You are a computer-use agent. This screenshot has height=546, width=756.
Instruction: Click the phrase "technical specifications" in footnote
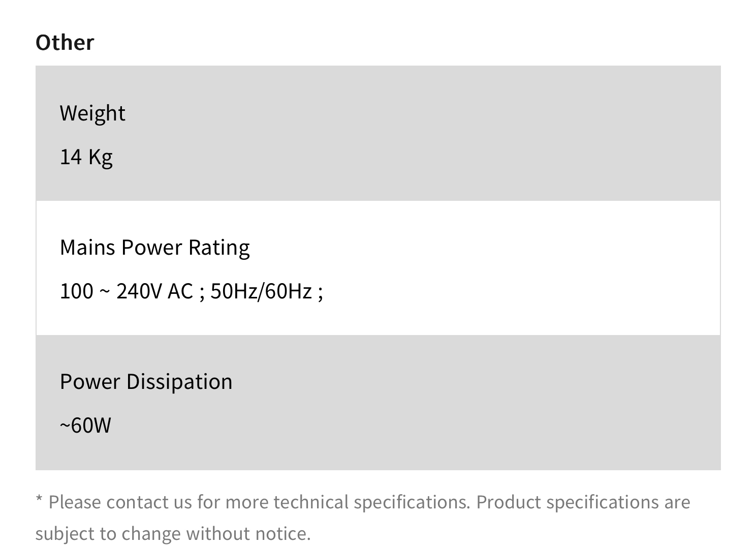pos(371,502)
